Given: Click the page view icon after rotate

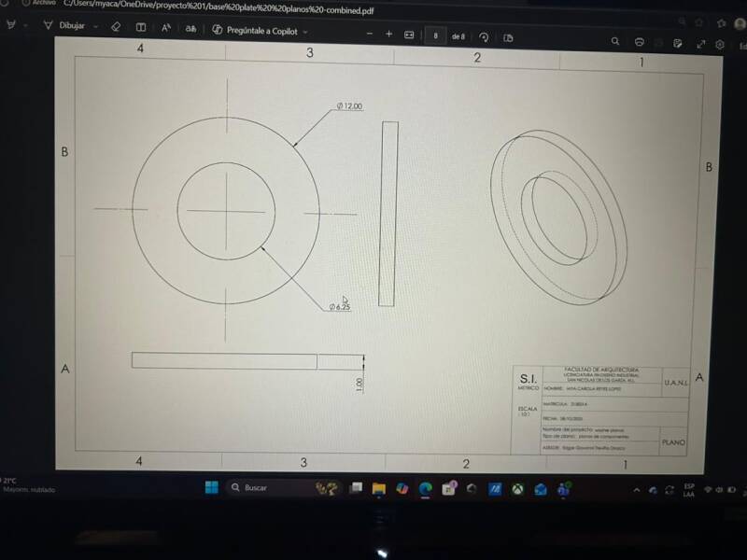Looking at the screenshot, I should coord(508,37).
